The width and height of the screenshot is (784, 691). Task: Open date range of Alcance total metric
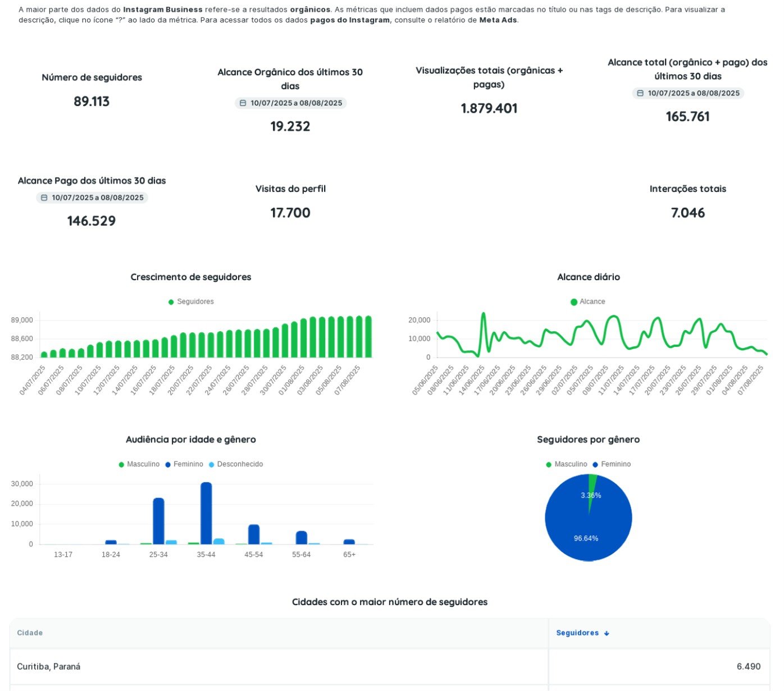tap(688, 93)
